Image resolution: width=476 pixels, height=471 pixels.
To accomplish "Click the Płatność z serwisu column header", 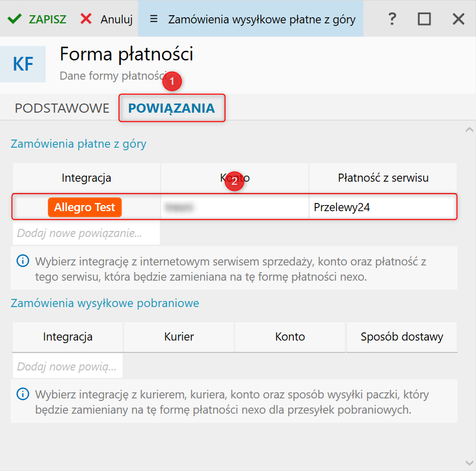I will click(x=383, y=178).
